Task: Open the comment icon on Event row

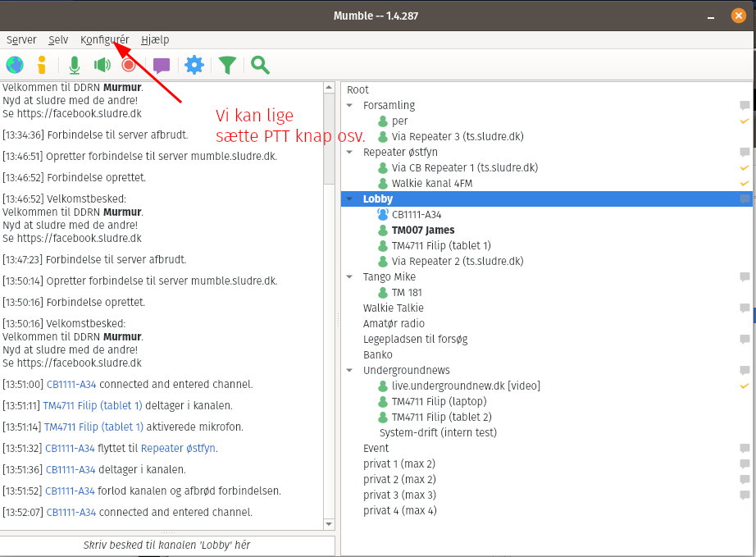Action: 745,448
